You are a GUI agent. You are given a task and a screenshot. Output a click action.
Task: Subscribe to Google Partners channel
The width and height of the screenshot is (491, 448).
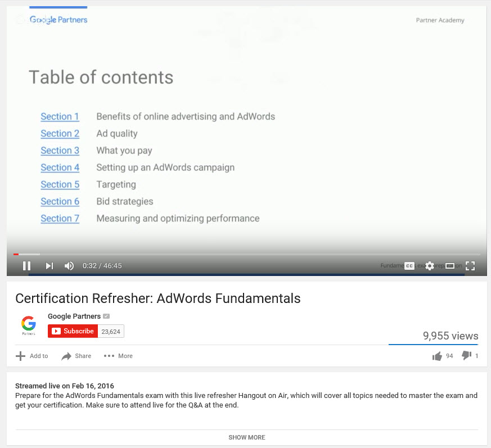pos(73,331)
